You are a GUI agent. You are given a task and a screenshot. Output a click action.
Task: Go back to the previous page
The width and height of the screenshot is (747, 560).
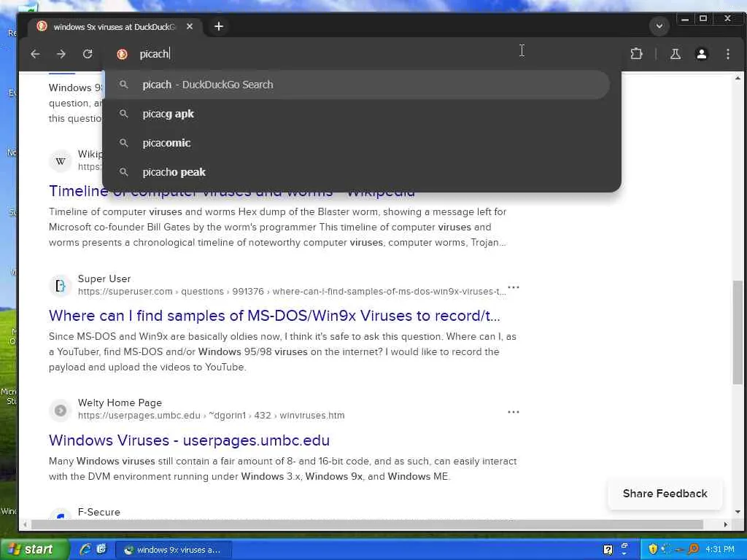point(35,54)
